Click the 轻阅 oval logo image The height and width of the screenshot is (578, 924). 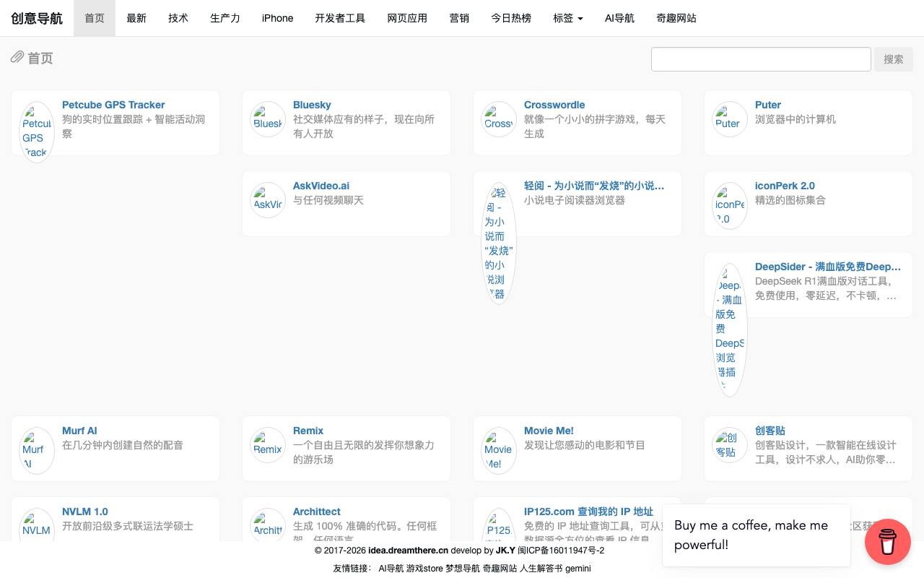click(x=499, y=243)
